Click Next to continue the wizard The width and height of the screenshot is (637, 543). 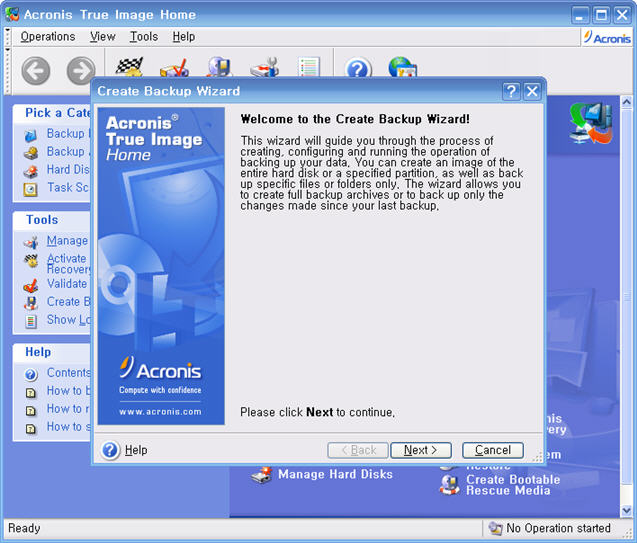coord(420,450)
